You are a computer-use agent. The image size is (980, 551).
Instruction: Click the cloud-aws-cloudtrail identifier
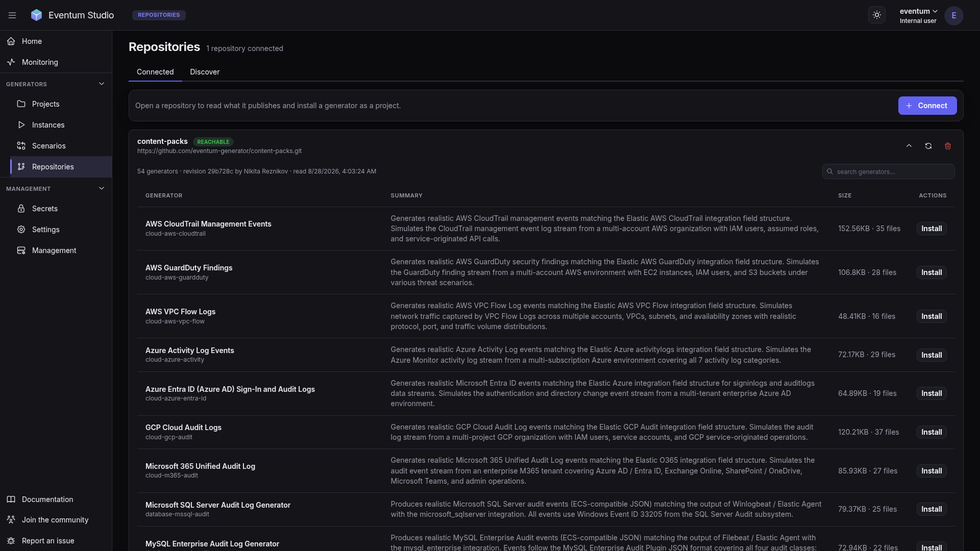pyautogui.click(x=176, y=234)
